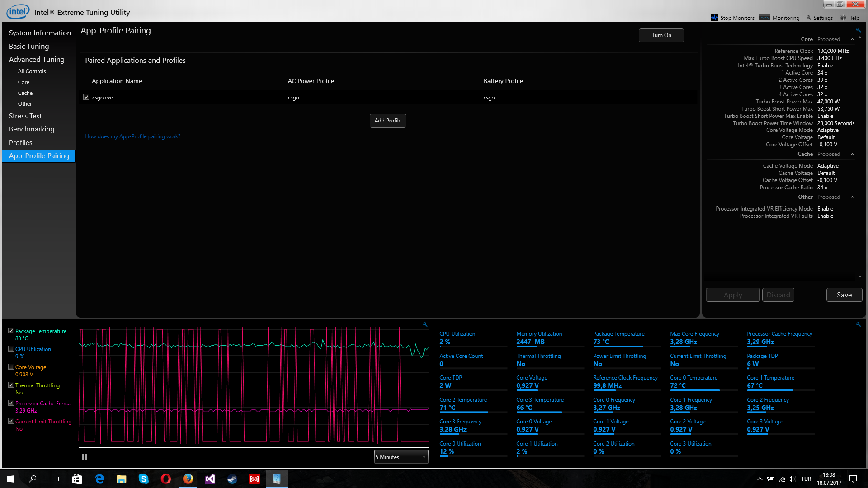Click the csgo Battery Profile cell
The height and width of the screenshot is (488, 868).
489,98
